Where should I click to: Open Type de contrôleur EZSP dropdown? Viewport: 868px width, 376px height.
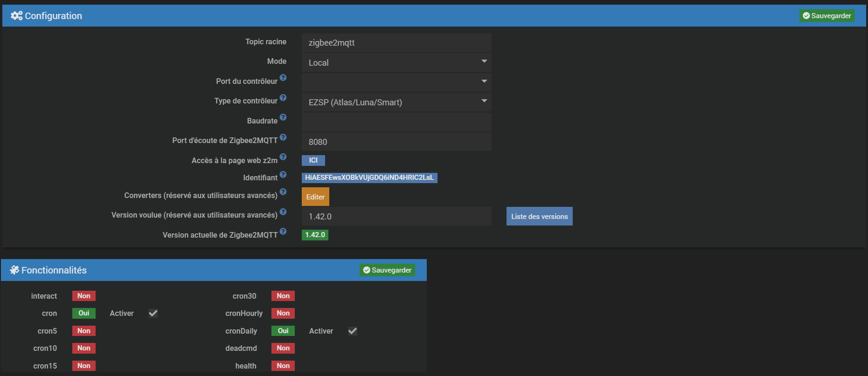pyautogui.click(x=396, y=102)
